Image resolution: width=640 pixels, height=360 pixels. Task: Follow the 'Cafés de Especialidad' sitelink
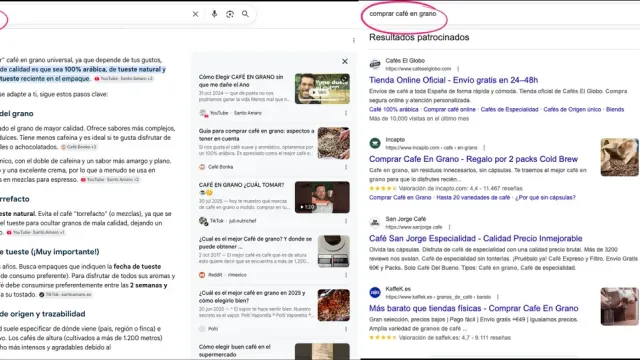pos(509,109)
